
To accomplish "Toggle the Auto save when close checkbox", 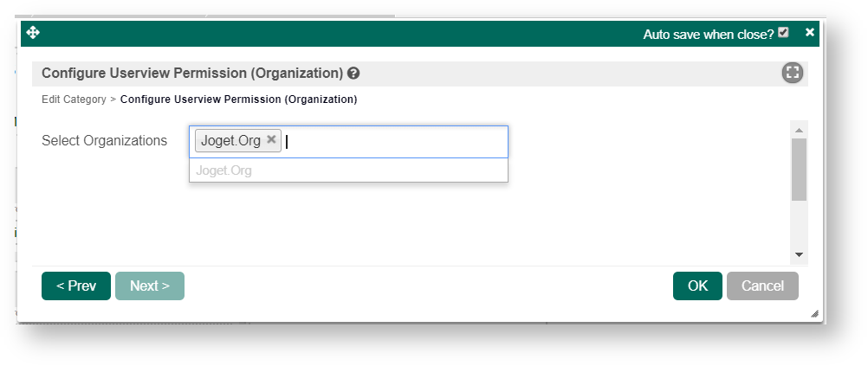I will point(783,33).
